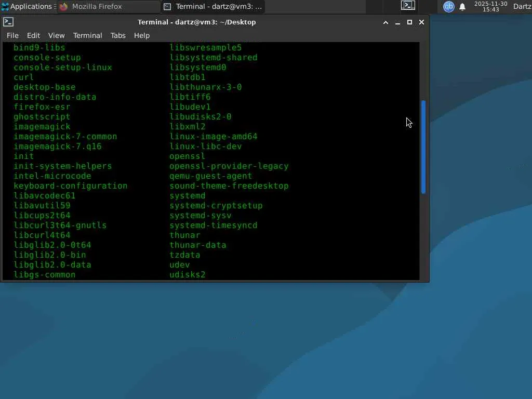
Task: Click the 'bind9-libs' package
Action: click(39, 47)
